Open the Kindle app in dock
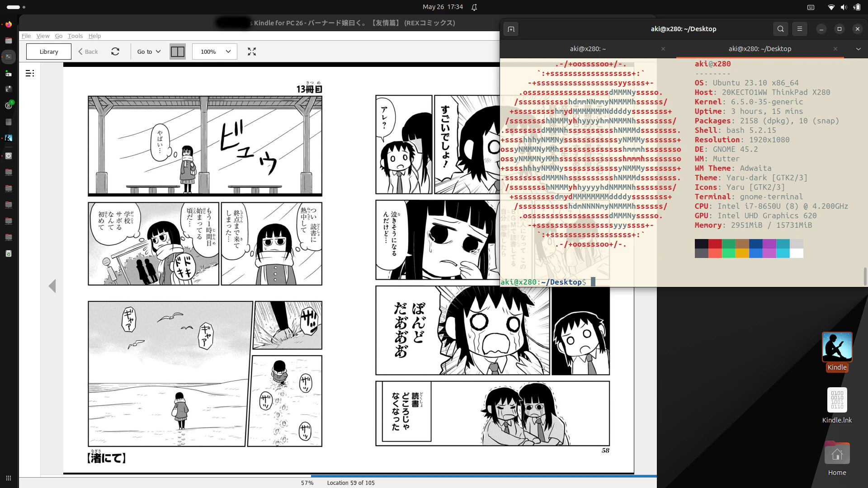Viewport: 868px width, 488px height. click(9, 138)
